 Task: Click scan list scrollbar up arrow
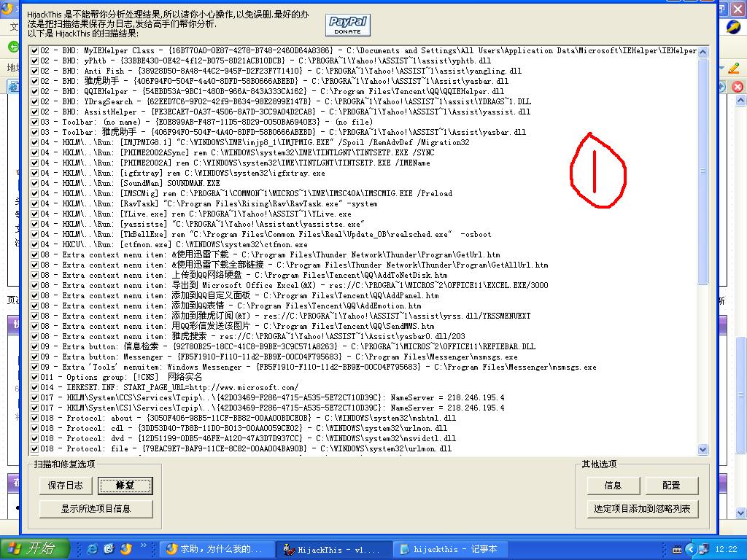pos(703,52)
